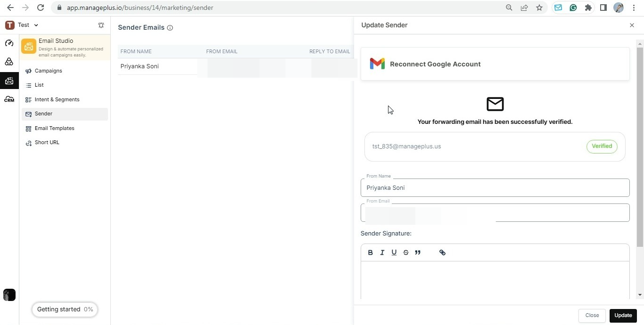Click the From Email input field

click(x=495, y=212)
